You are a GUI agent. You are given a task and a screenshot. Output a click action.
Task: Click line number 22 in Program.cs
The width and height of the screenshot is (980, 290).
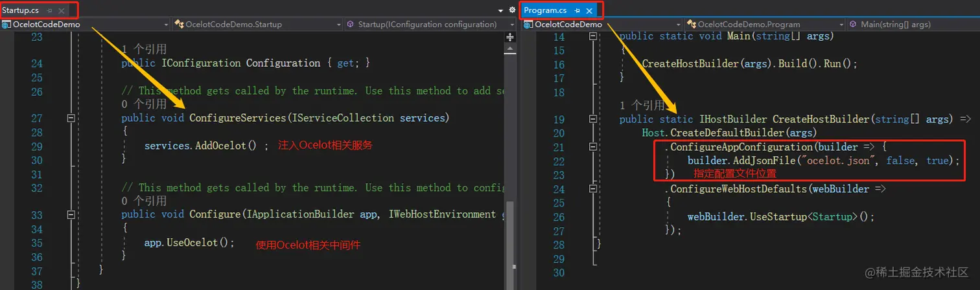click(558, 161)
